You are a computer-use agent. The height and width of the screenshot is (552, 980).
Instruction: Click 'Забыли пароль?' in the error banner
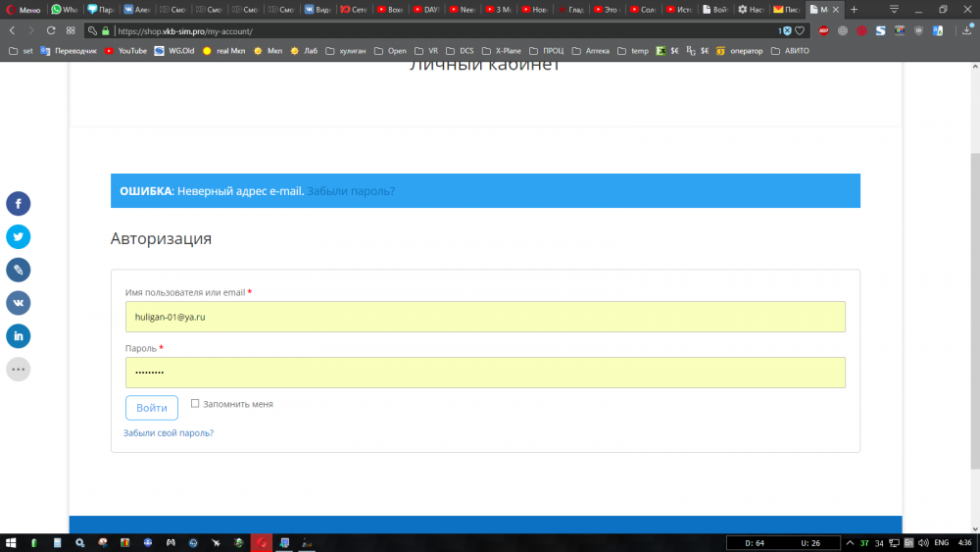click(x=351, y=191)
